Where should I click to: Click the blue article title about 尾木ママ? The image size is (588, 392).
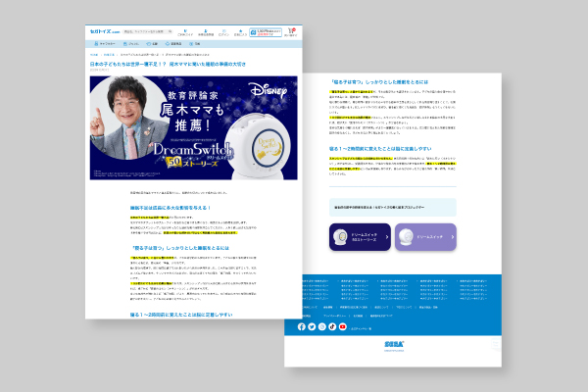[x=168, y=64]
